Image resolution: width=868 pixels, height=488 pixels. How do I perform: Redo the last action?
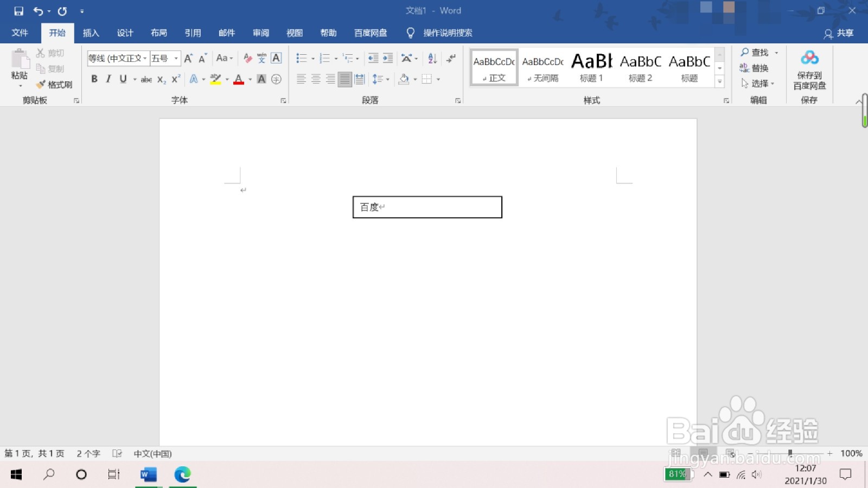pyautogui.click(x=62, y=11)
